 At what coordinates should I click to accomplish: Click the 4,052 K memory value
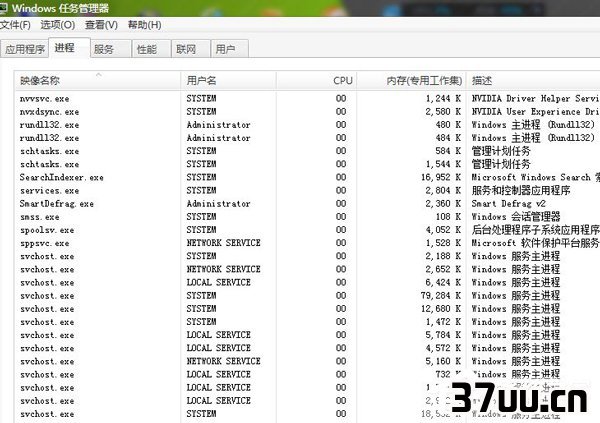pos(443,230)
